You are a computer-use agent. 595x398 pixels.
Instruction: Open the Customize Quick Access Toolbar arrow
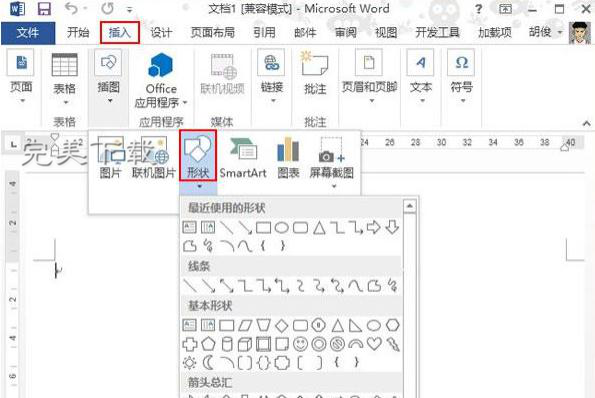click(130, 10)
